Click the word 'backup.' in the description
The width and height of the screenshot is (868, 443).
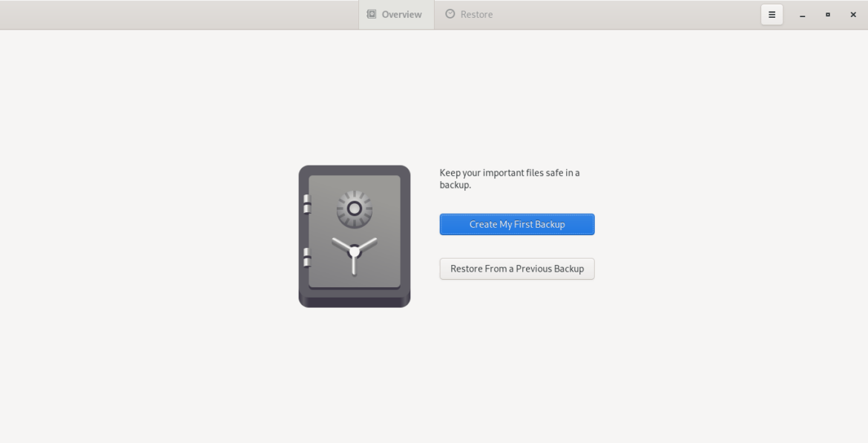coord(455,185)
